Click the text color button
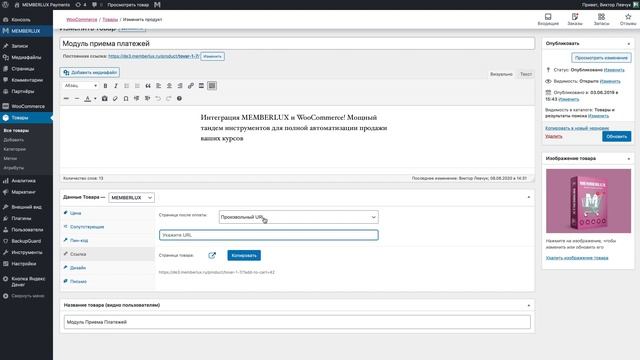 point(87,98)
